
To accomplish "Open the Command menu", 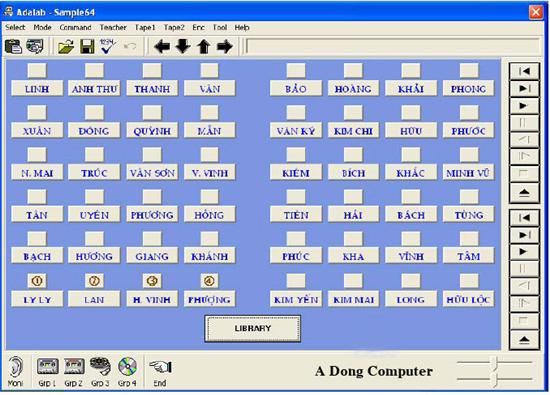I will click(75, 27).
